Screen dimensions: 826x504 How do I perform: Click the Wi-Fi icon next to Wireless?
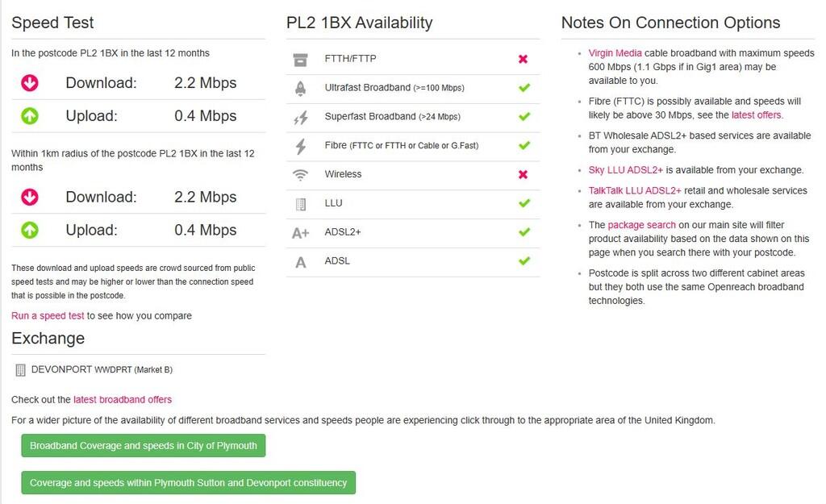(300, 175)
